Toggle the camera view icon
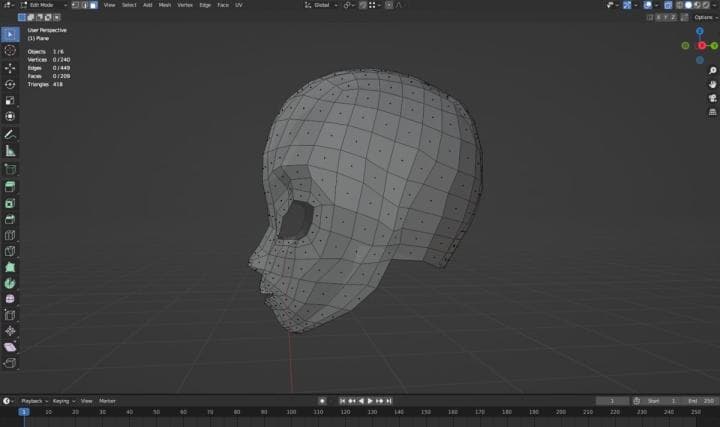Viewport: 720px width, 427px height. [712, 98]
